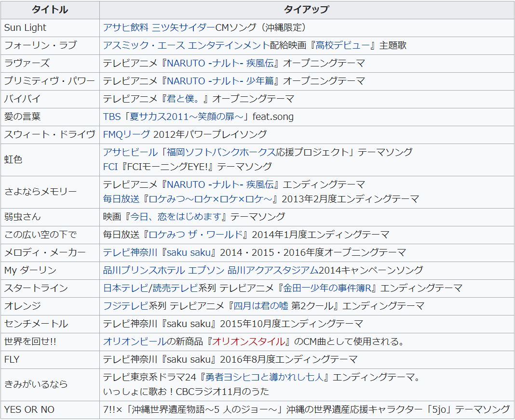Click the FCI link
This screenshot has height=420, width=515.
click(x=110, y=167)
